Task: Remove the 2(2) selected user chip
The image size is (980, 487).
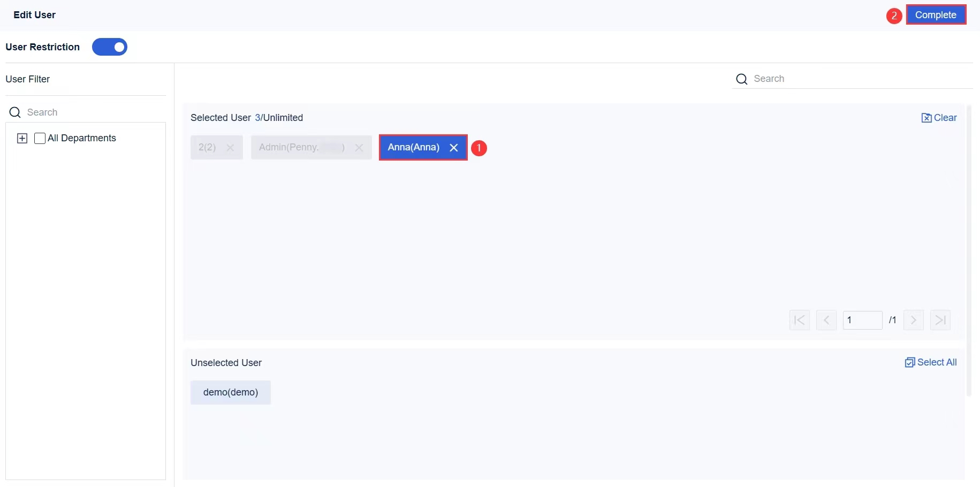Action: point(230,147)
